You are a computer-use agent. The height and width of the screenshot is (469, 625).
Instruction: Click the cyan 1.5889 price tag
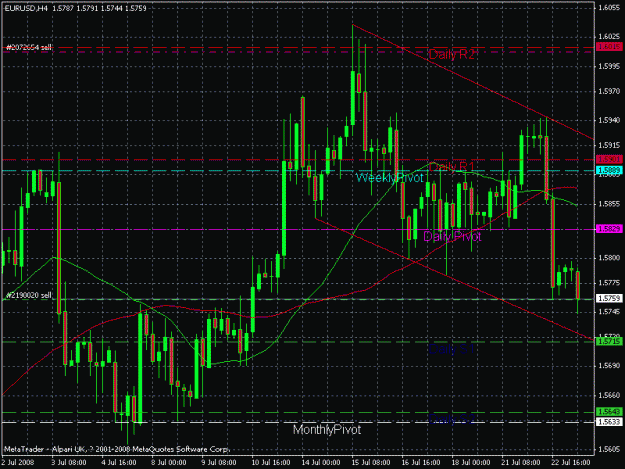click(609, 171)
